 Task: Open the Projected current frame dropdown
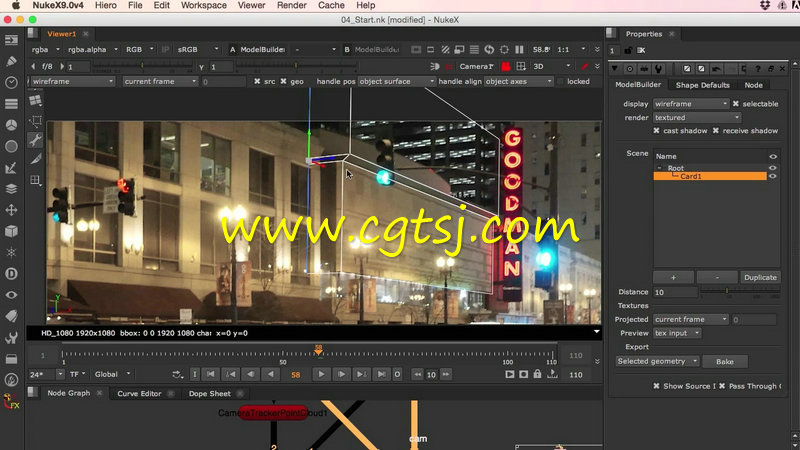click(x=690, y=319)
